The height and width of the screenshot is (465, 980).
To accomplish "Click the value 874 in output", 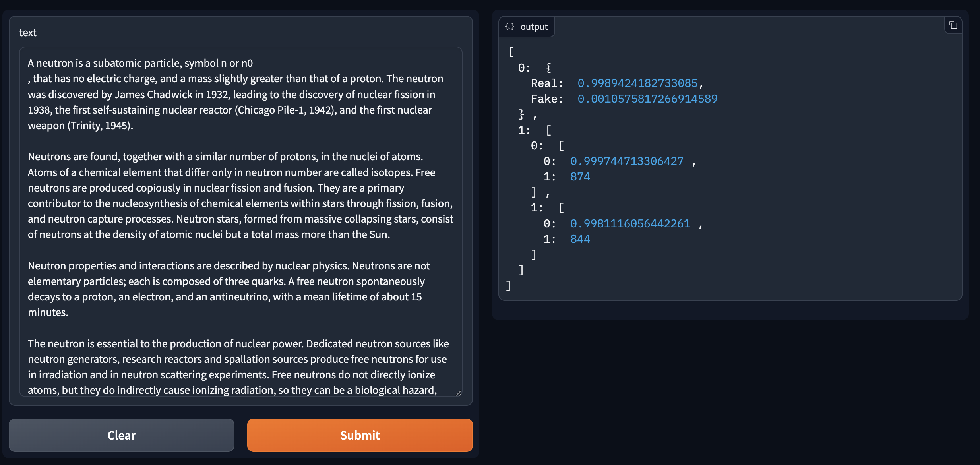I will (x=580, y=176).
